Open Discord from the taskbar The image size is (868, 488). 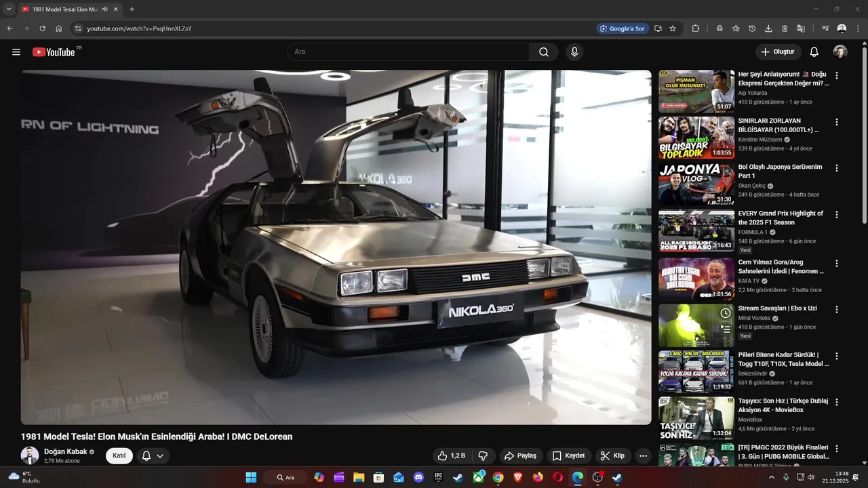tap(418, 477)
